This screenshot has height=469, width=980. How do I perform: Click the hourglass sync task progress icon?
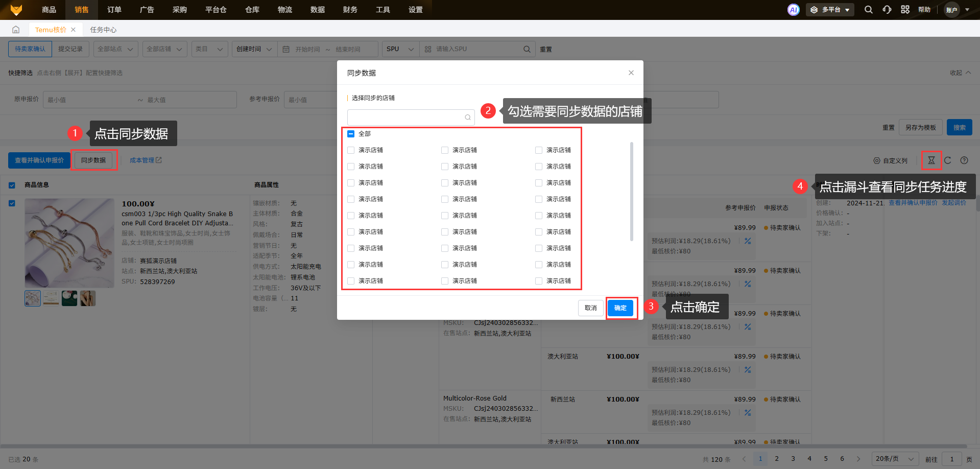931,160
